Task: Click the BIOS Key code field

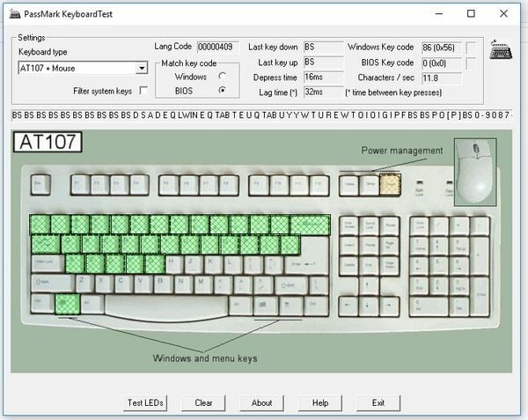Action: pyautogui.click(x=442, y=63)
